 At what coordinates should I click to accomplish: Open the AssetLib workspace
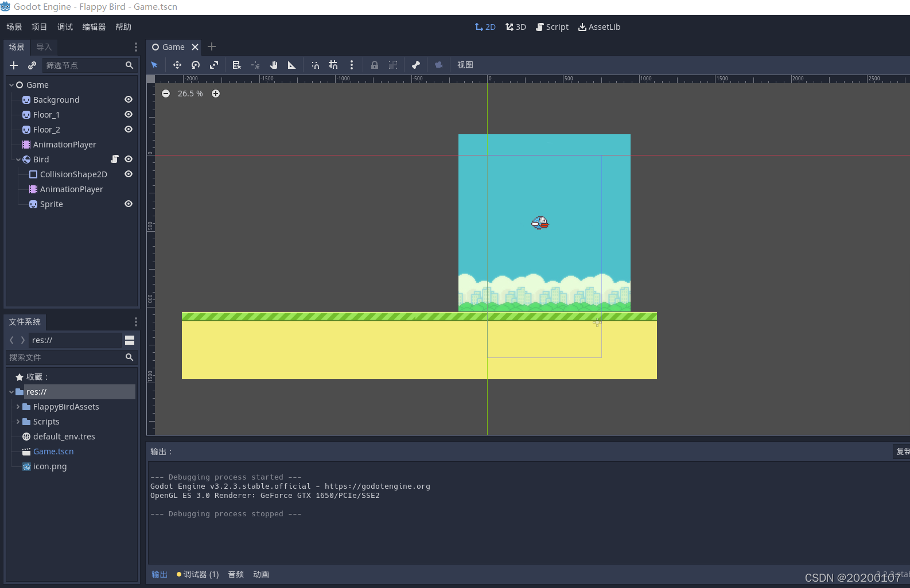tap(599, 27)
